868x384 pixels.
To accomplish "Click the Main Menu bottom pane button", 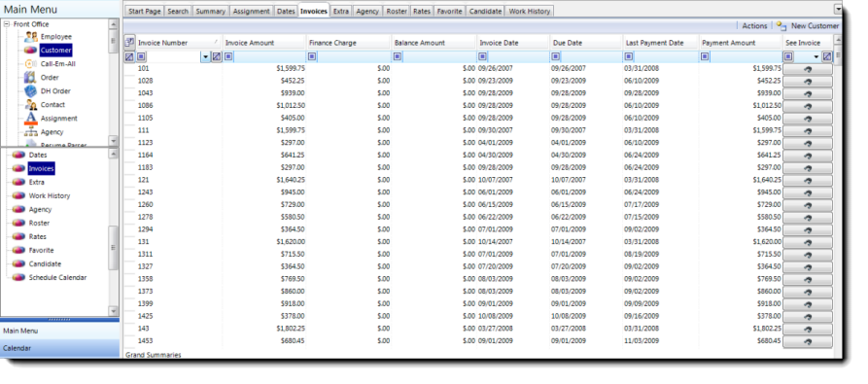I will (60, 331).
